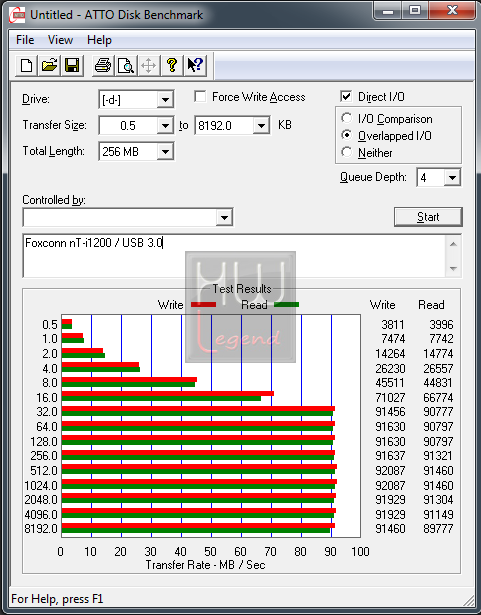Click the yellow question mark About icon
481x615 pixels.
172,65
